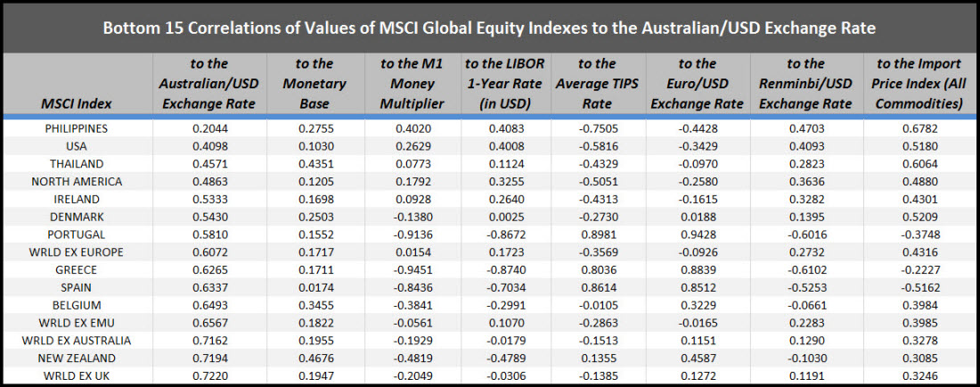
Task: Select the Average TIPS Rate column header
Action: pyautogui.click(x=596, y=84)
